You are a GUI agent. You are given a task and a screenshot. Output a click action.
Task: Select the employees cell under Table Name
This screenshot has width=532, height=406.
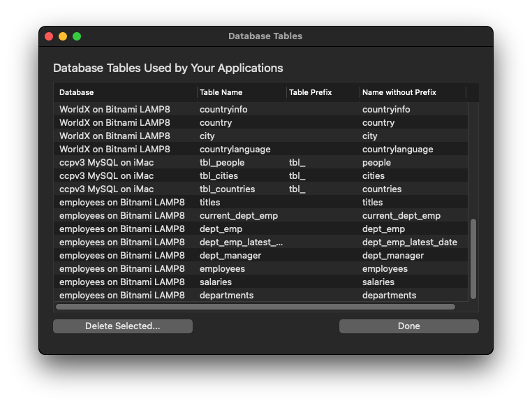(222, 268)
